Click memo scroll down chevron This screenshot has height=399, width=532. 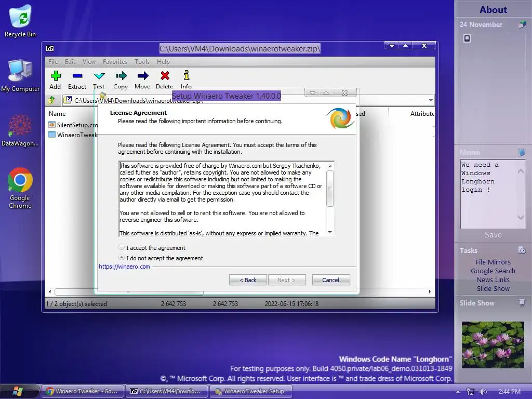[521, 217]
